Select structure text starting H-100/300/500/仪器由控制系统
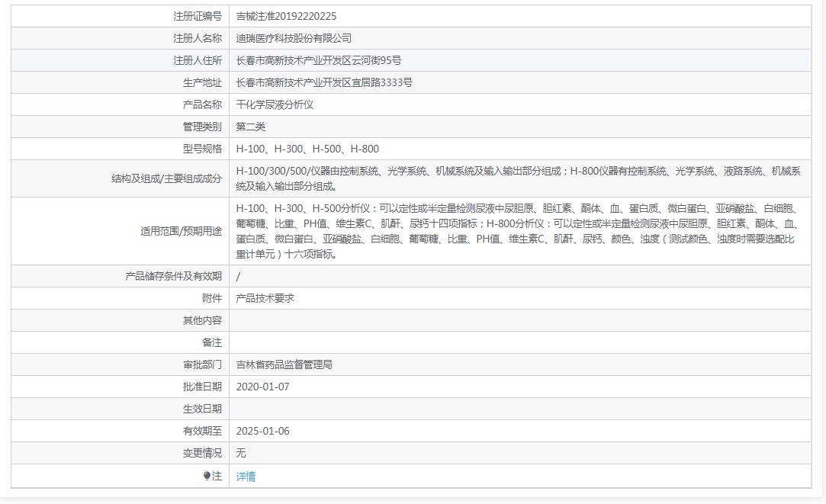The width and height of the screenshot is (826, 504). 519,178
